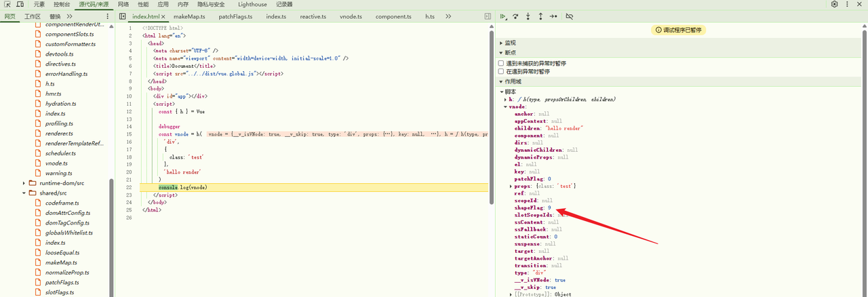Enable pause on caught exceptions (在遇到异常时暂停)
The image size is (868, 297).
501,71
